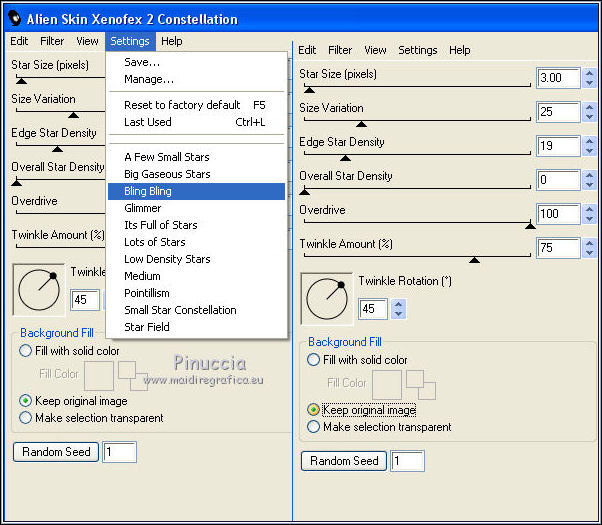This screenshot has height=525, width=602.
Task: Select left panel Fill with solid color radio
Action: (x=25, y=351)
